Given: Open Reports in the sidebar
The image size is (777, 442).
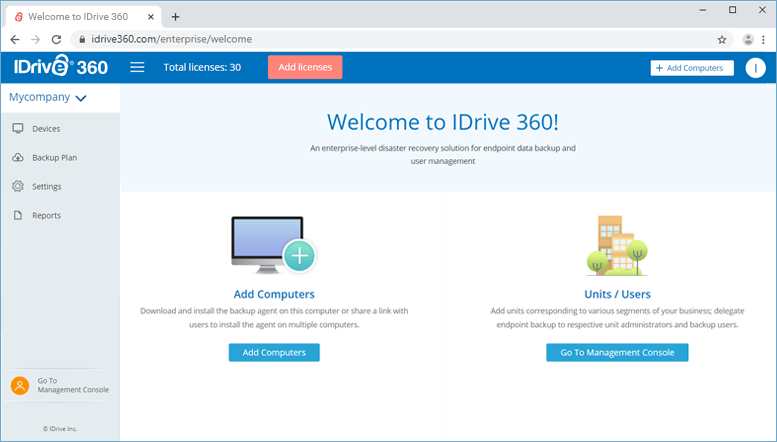Looking at the screenshot, I should [47, 216].
